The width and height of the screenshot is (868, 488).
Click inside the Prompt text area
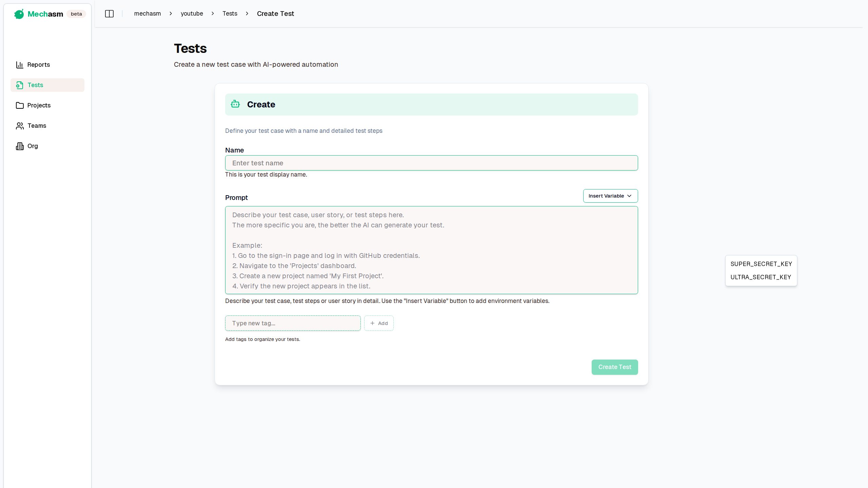pyautogui.click(x=431, y=250)
